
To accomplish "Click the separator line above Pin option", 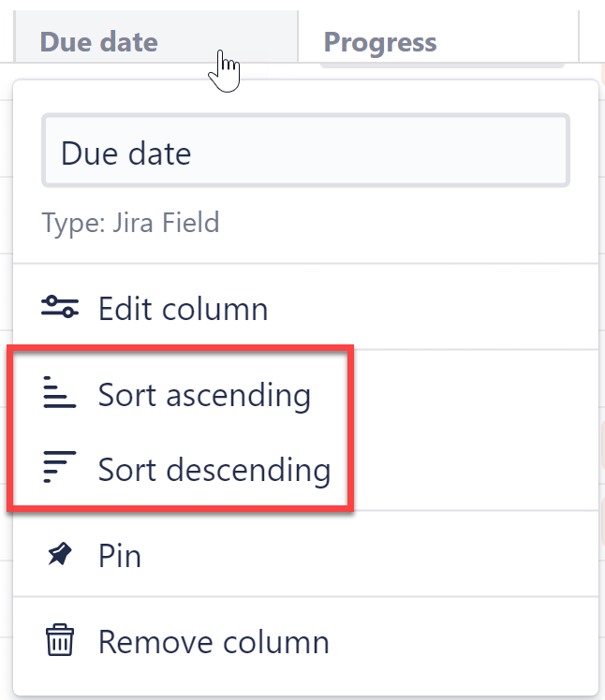I will [305, 511].
